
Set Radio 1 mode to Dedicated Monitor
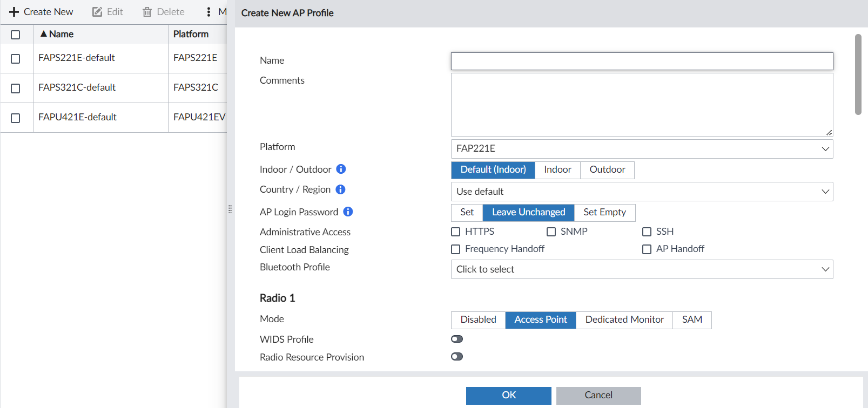(x=624, y=320)
